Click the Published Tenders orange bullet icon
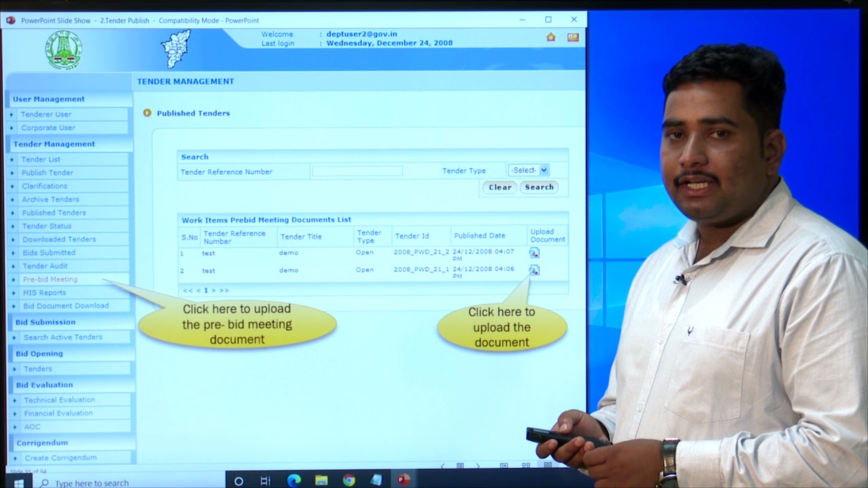 click(147, 113)
